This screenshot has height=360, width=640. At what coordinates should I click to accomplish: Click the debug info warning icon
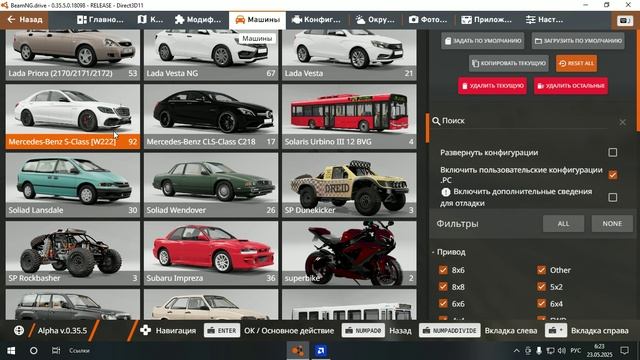(446, 192)
